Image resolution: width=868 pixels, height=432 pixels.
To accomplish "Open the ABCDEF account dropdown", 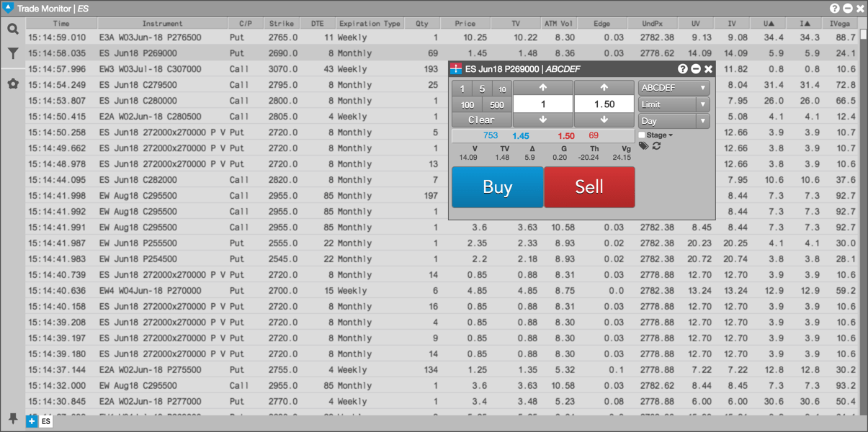I will click(674, 88).
